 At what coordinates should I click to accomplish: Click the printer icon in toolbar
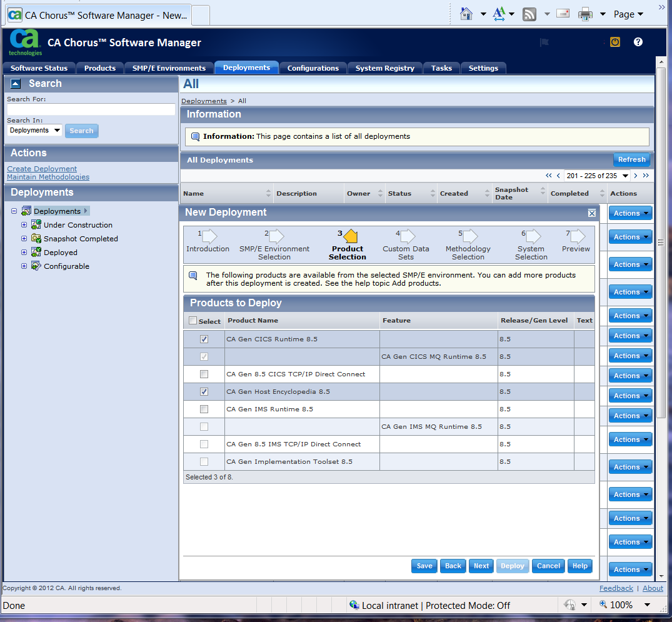point(585,14)
